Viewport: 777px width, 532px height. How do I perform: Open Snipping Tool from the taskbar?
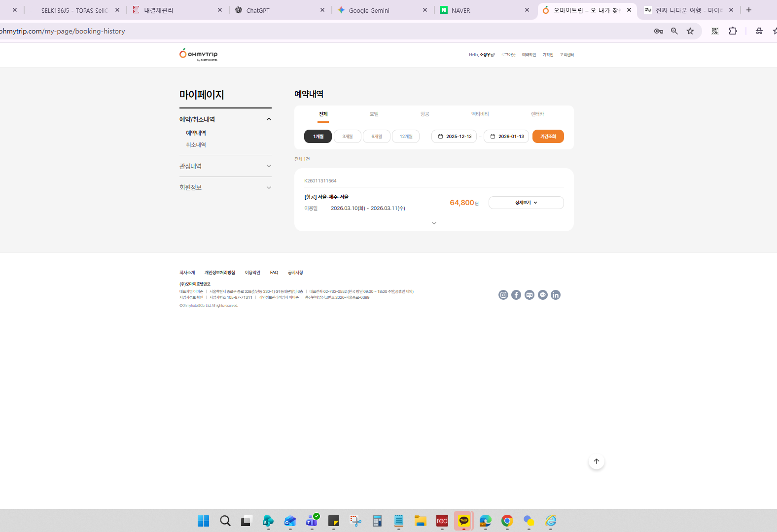[x=355, y=521]
